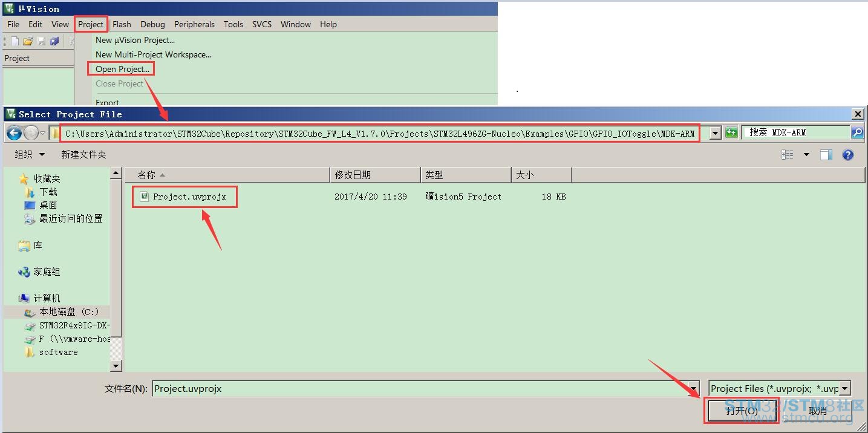The image size is (868, 433).
Task: Click the 2017/4/20 11:39 date cell
Action: (x=371, y=197)
